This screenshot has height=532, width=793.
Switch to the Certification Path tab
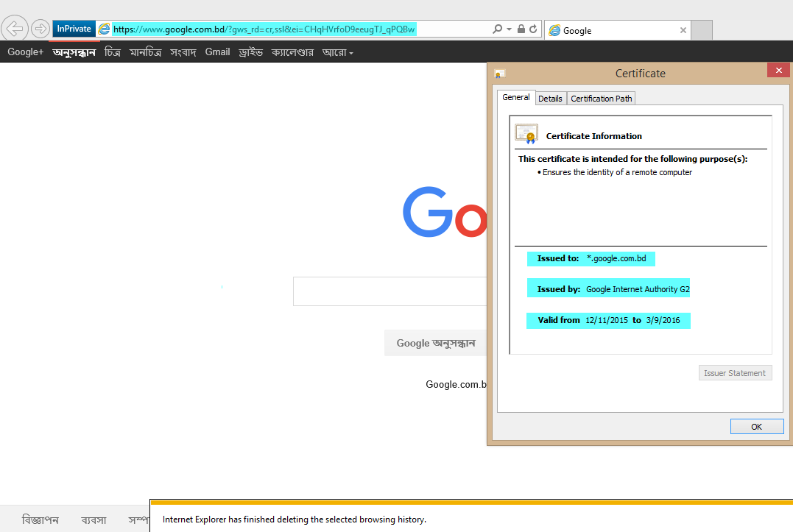[602, 99]
